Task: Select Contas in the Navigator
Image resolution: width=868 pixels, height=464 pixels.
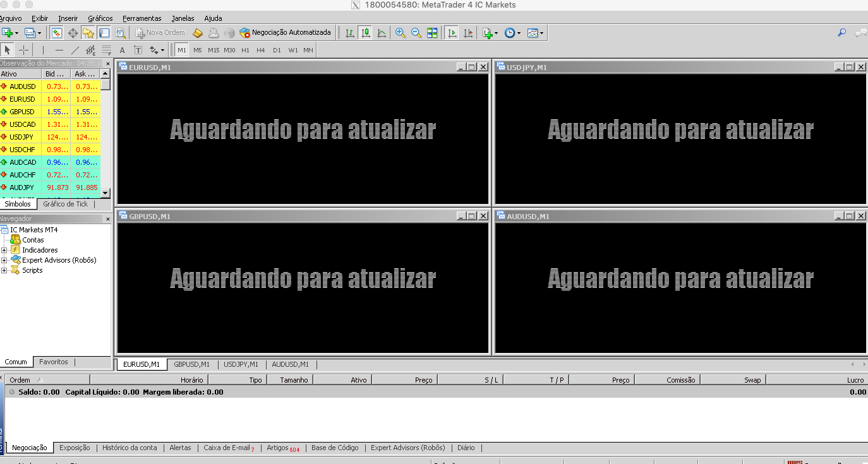Action: [33, 240]
